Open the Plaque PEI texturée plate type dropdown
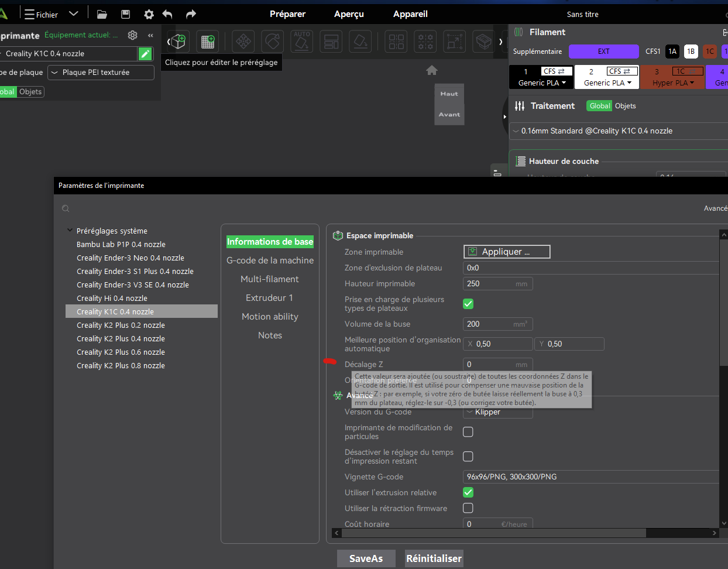Screen dimensions: 728x569 (101, 73)
